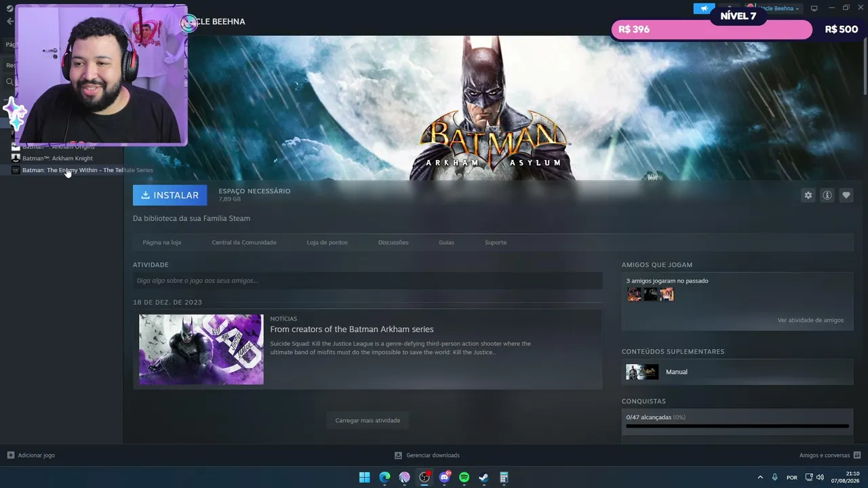Select the Suporte tab
Screen dimensions: 868x488
pos(496,243)
